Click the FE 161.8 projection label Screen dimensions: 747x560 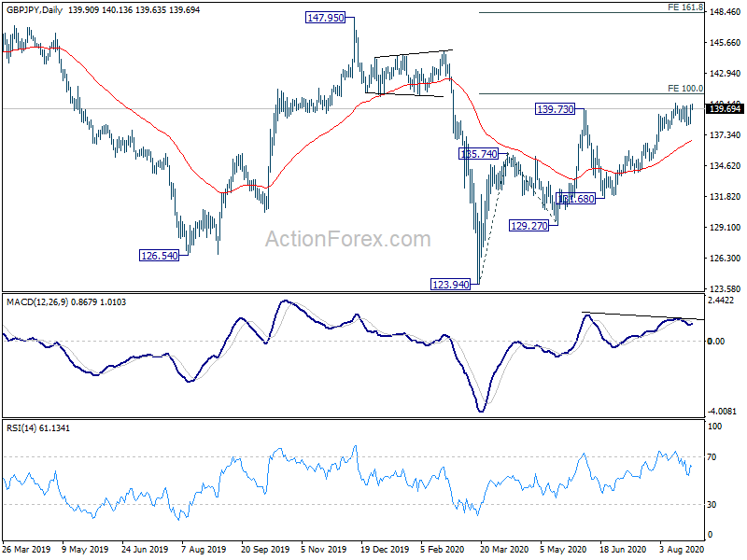[685, 7]
